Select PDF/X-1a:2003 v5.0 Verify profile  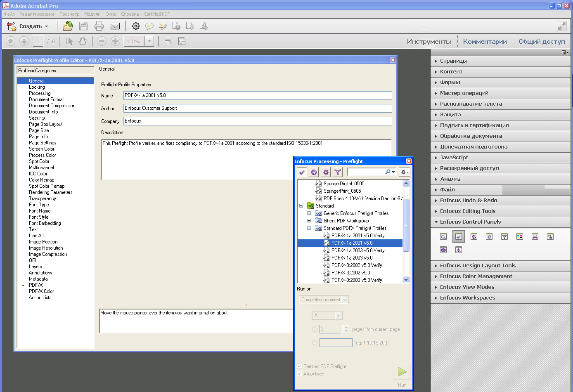point(358,250)
